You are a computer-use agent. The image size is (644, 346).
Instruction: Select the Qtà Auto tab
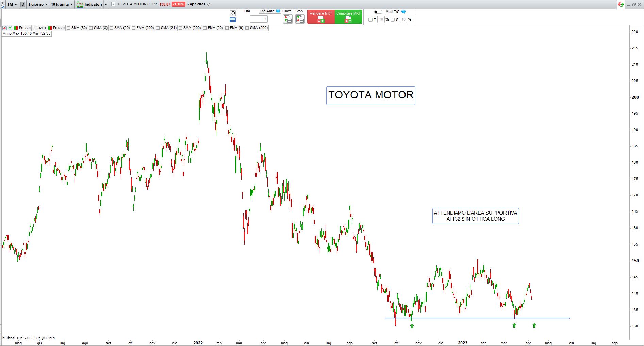tap(267, 11)
